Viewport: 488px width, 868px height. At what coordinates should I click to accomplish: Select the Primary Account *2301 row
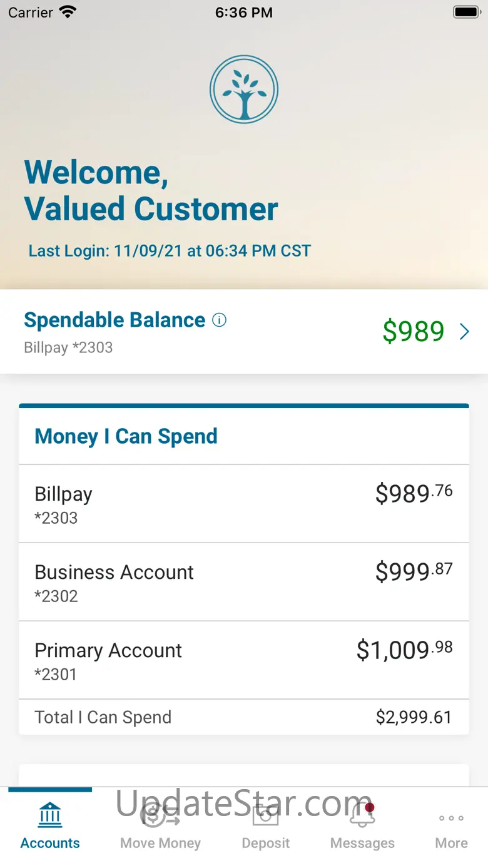point(244,660)
